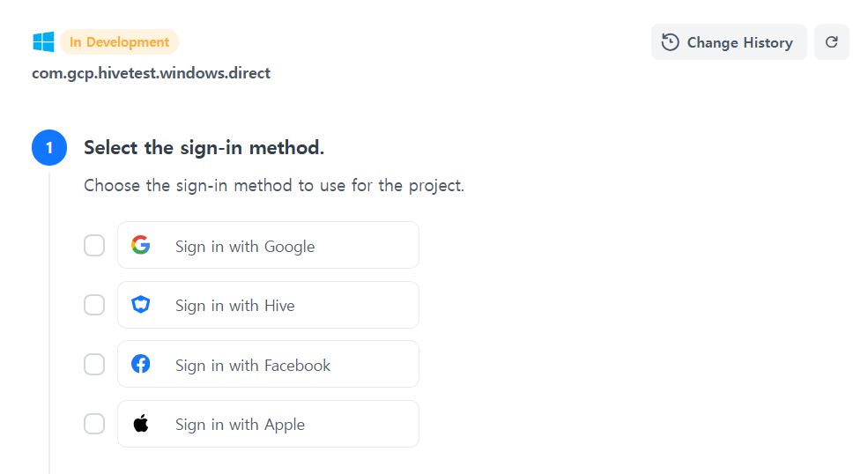Image resolution: width=868 pixels, height=474 pixels.
Task: Click the Facebook logo icon
Action: [x=141, y=364]
